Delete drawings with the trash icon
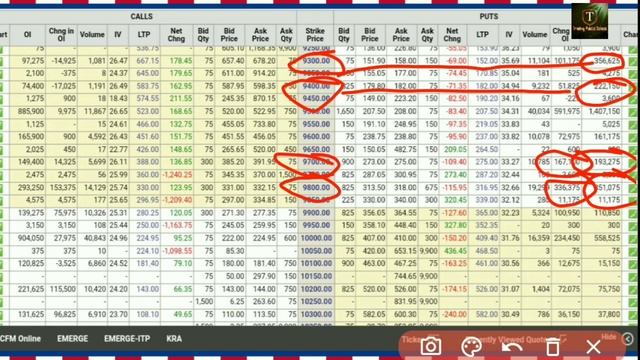The width and height of the screenshot is (640, 360). (553, 347)
